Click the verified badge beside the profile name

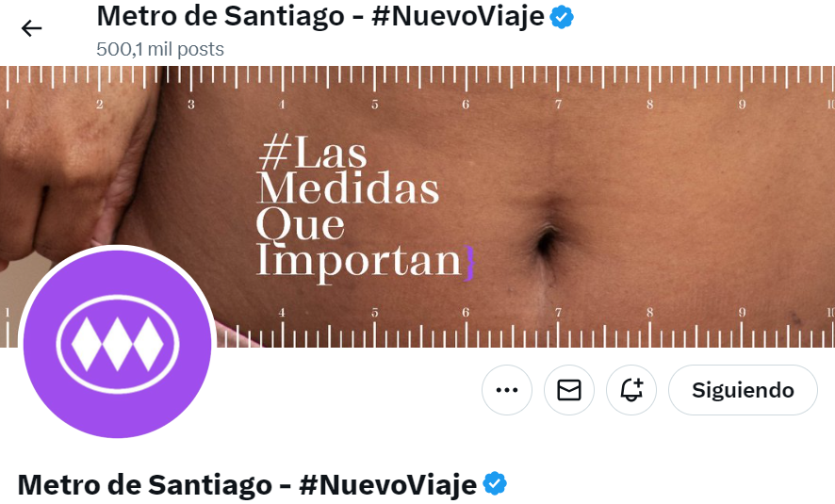pyautogui.click(x=495, y=484)
